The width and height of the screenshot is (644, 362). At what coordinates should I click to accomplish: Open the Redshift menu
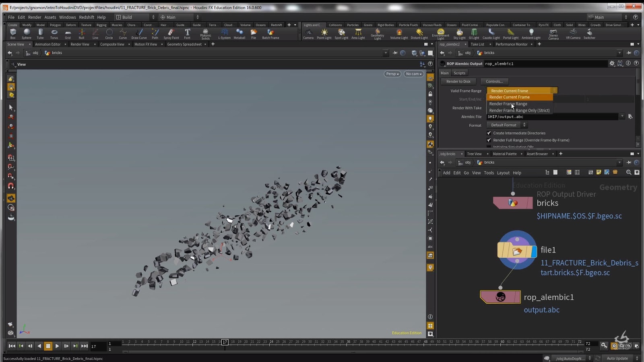click(x=87, y=17)
